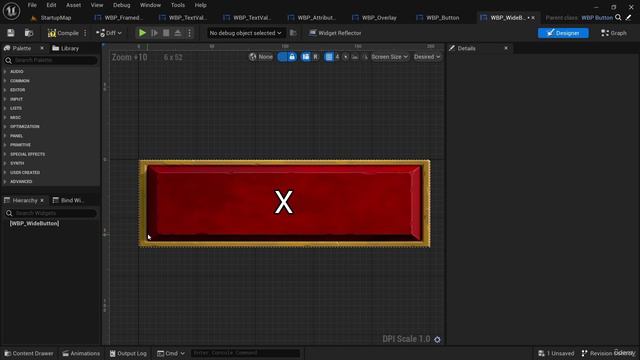Close the Palette panel tab
This screenshot has height=360, width=640.
point(42,48)
